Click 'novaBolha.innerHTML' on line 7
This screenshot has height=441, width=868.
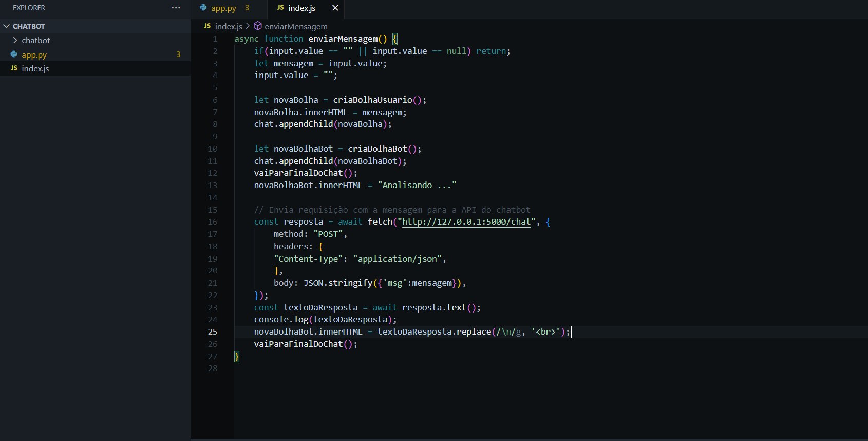pos(300,112)
